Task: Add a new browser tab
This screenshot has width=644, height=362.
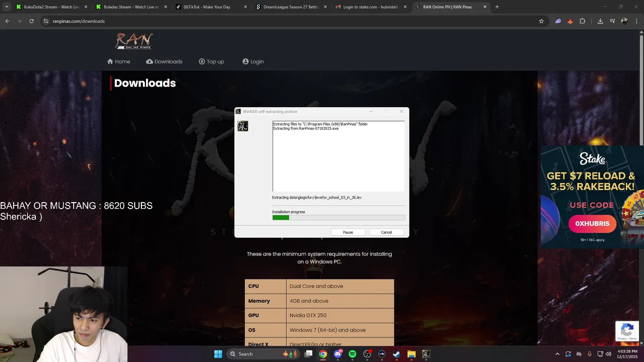Action: [x=497, y=7]
